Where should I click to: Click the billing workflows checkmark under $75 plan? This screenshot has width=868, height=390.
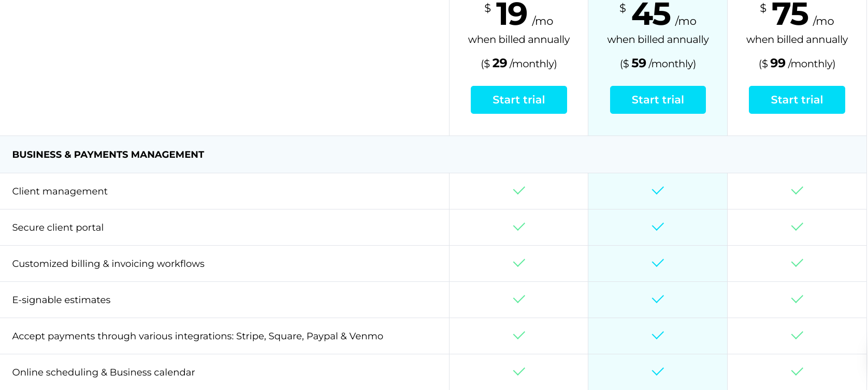click(x=797, y=263)
